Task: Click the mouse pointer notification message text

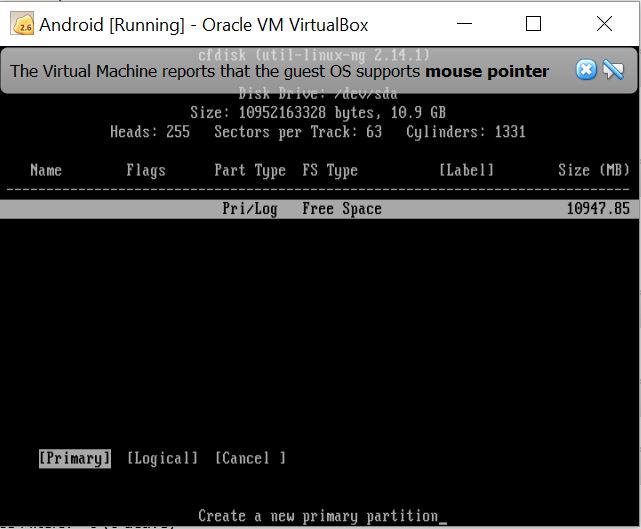Action: 279,71
